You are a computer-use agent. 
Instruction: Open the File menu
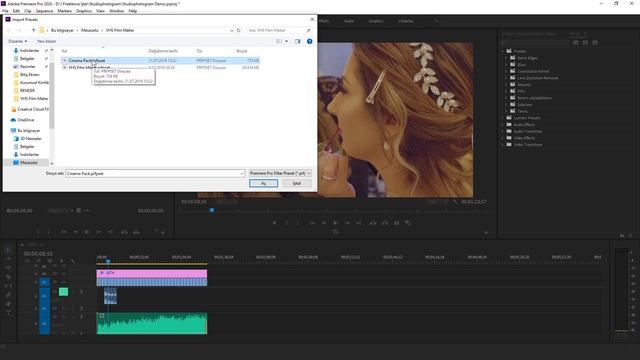(5, 11)
